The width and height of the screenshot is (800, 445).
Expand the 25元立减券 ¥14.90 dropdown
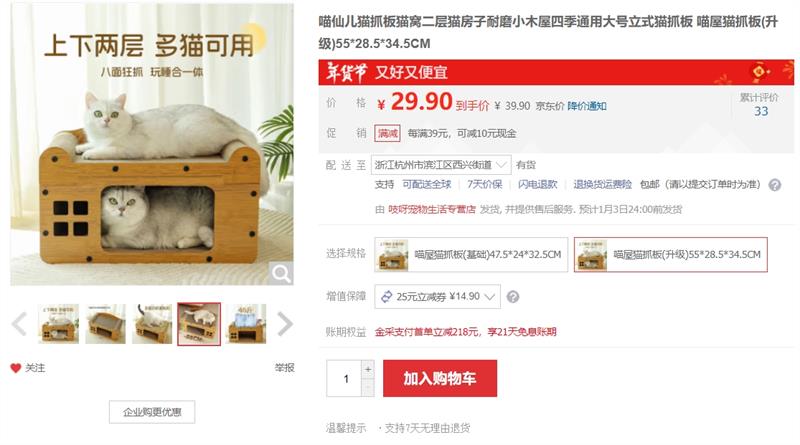(437, 296)
